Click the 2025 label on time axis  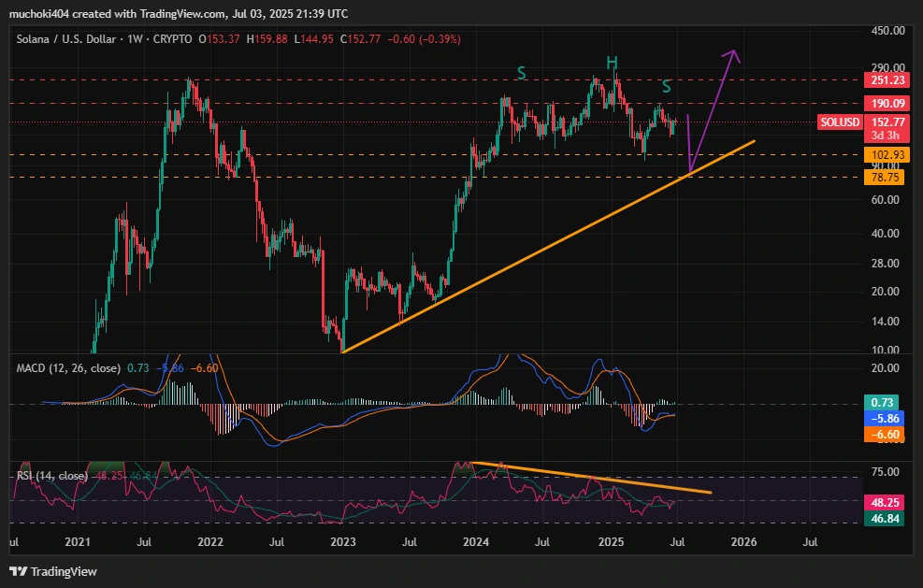tap(610, 541)
